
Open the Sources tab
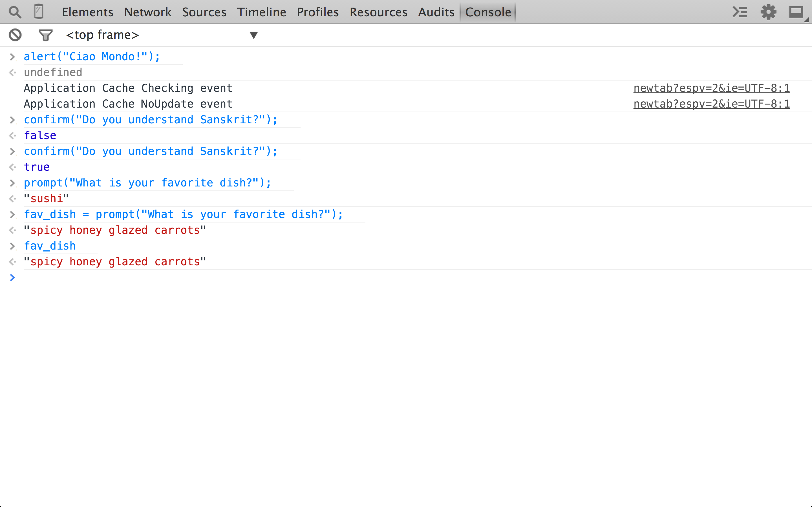[x=204, y=12]
